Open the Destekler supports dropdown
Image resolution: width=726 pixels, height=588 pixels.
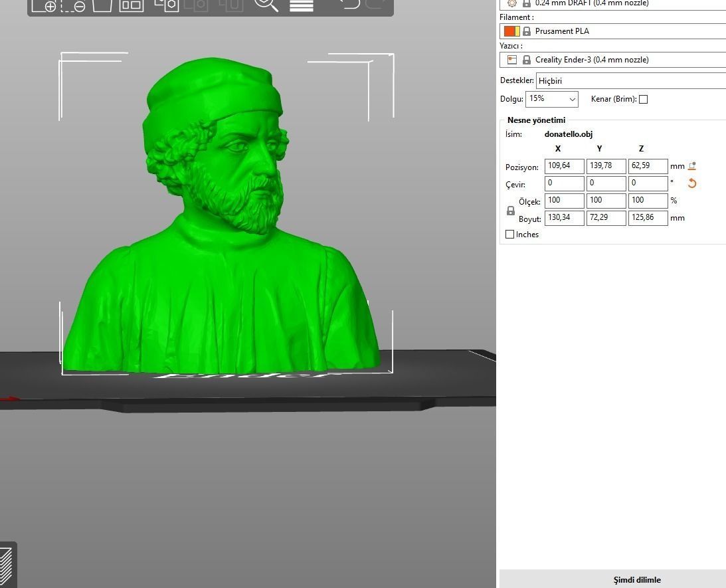coord(630,80)
